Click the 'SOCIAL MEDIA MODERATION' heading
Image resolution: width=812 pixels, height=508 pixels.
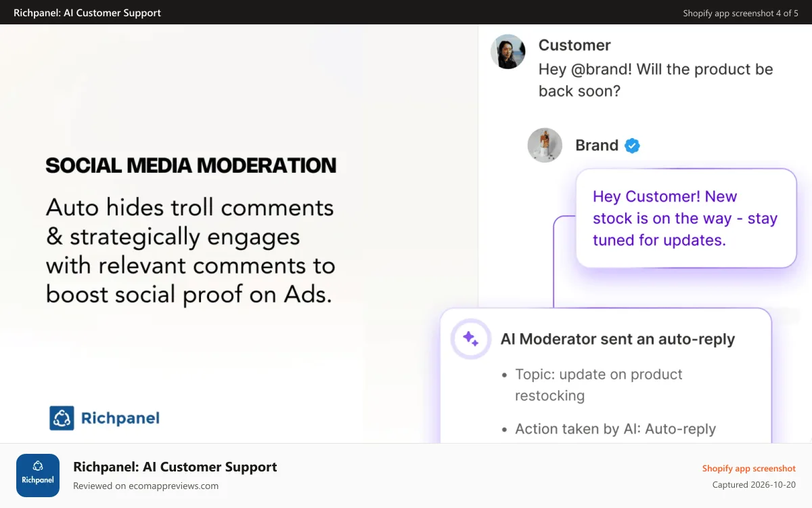pyautogui.click(x=191, y=165)
